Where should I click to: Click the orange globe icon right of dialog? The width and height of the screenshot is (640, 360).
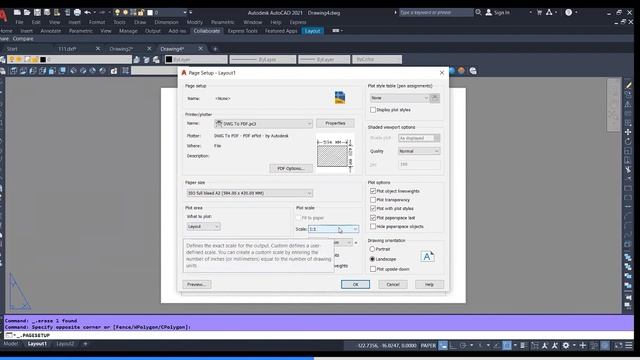coord(461,71)
